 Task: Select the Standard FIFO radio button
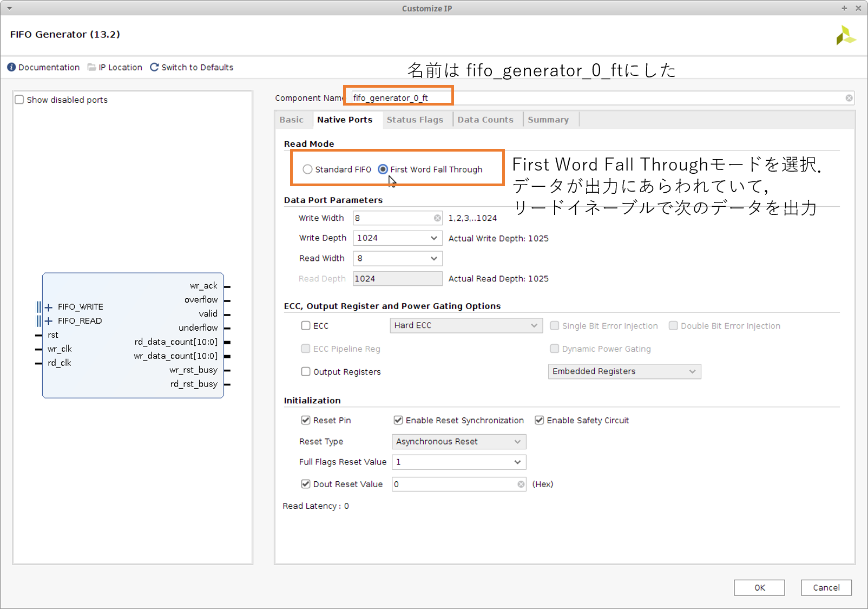pyautogui.click(x=307, y=169)
